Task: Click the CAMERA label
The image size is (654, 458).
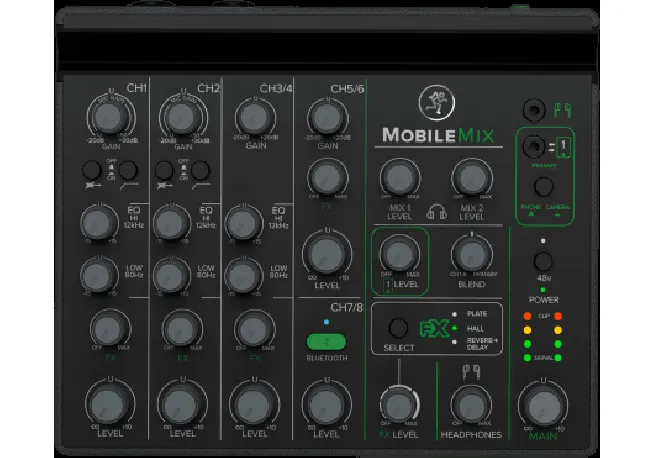Action: click(x=558, y=207)
